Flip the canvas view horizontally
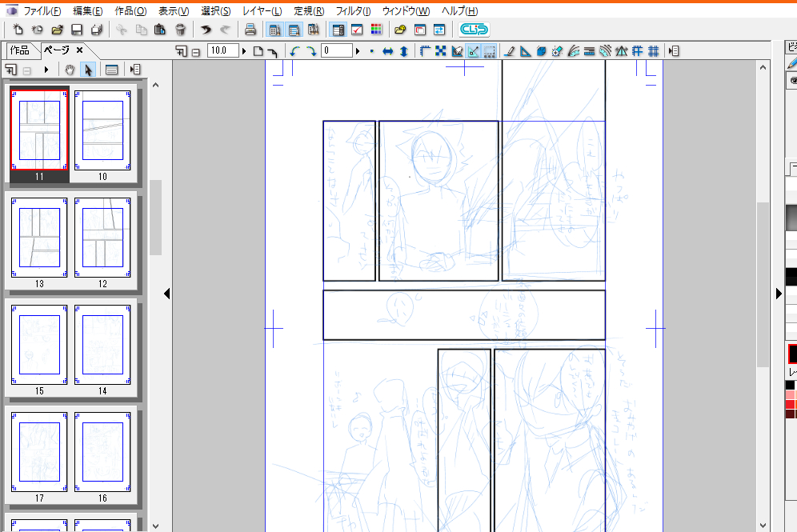This screenshot has height=532, width=797. pyautogui.click(x=387, y=51)
